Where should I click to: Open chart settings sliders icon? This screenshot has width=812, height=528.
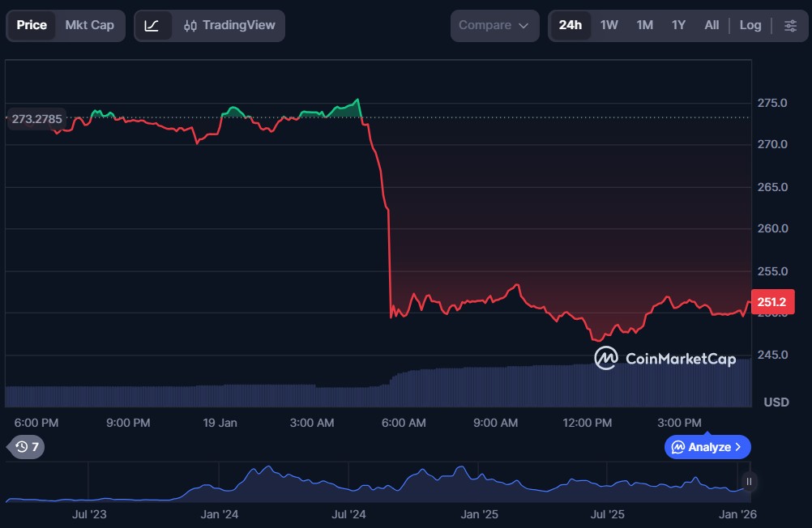click(790, 25)
